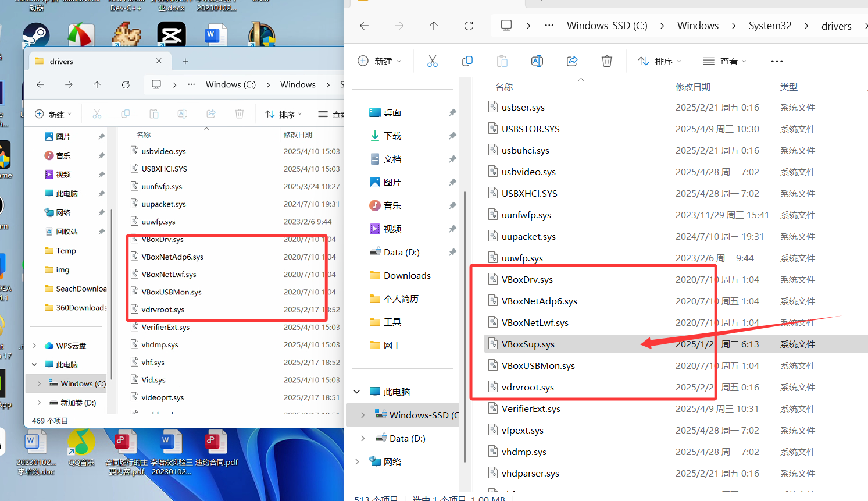The image size is (868, 501).
Task: Click the Cut icon in left window toolbar
Action: [97, 113]
